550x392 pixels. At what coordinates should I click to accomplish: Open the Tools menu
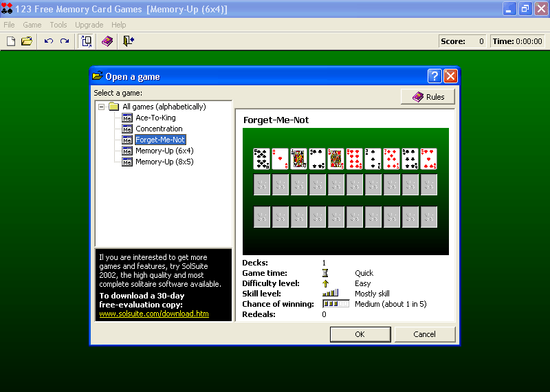tap(58, 25)
